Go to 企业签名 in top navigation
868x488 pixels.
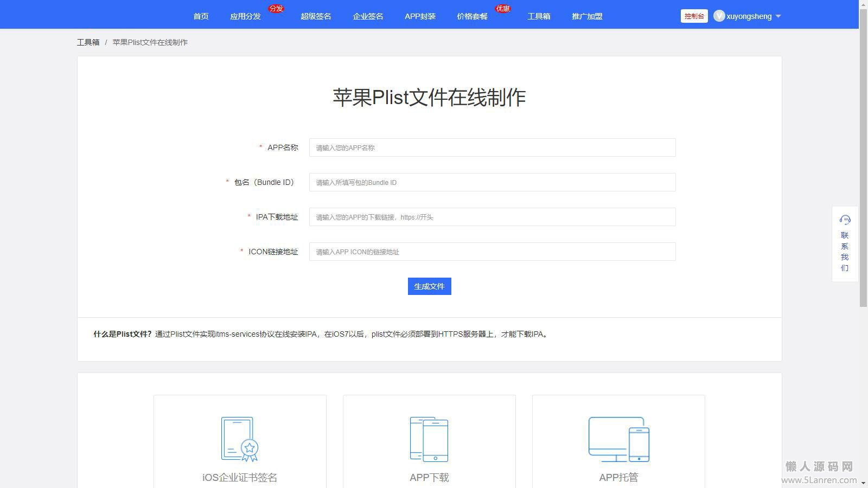[x=368, y=16]
